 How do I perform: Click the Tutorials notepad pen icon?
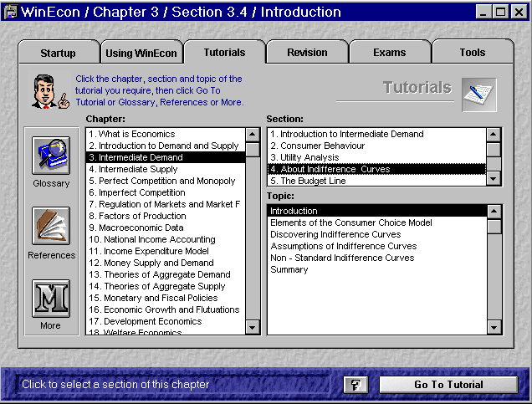(x=478, y=95)
